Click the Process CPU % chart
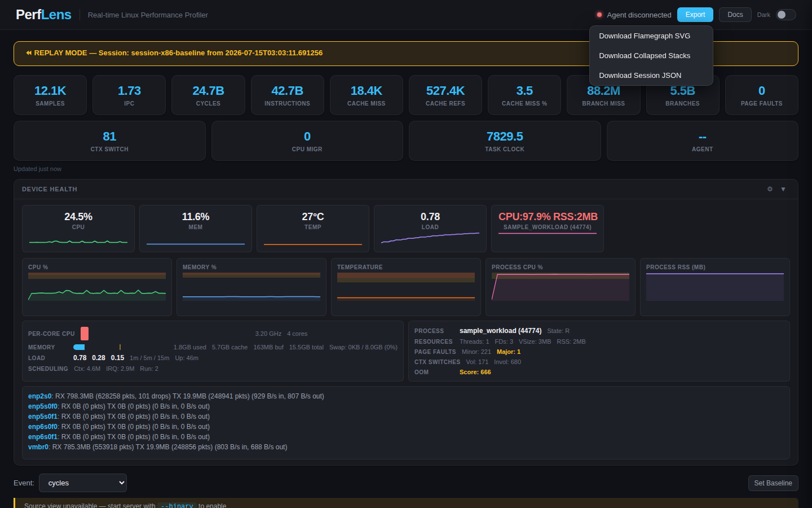 click(x=561, y=287)
